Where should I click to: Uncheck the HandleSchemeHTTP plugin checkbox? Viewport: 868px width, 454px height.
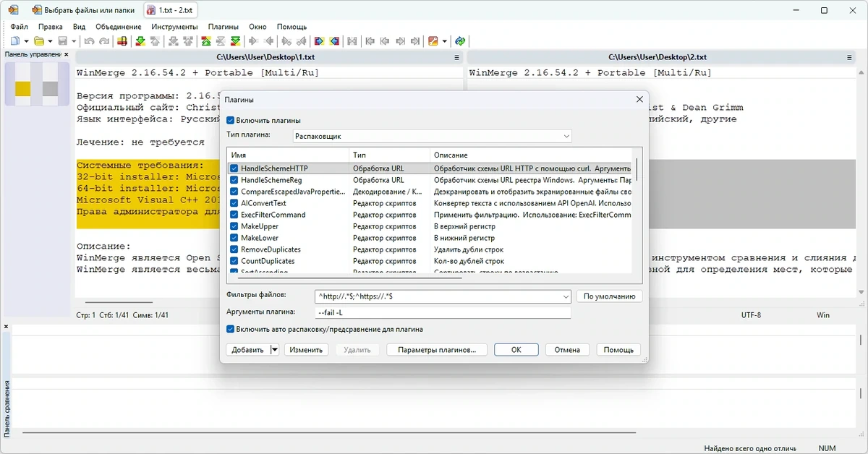pyautogui.click(x=234, y=168)
